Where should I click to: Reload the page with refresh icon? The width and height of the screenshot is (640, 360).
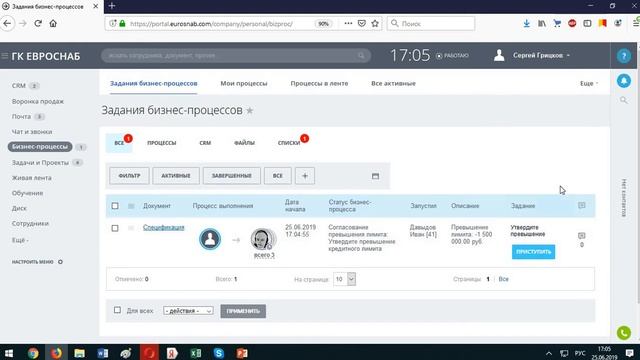point(38,24)
